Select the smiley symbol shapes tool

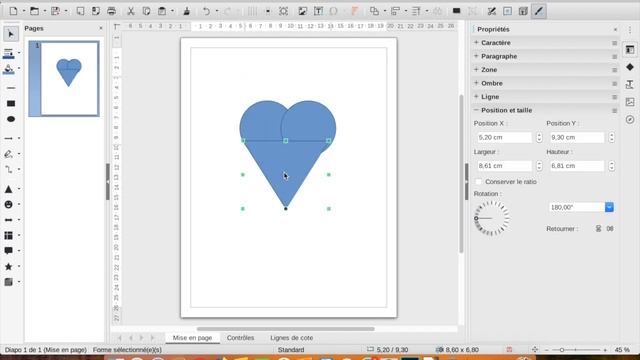8,204
